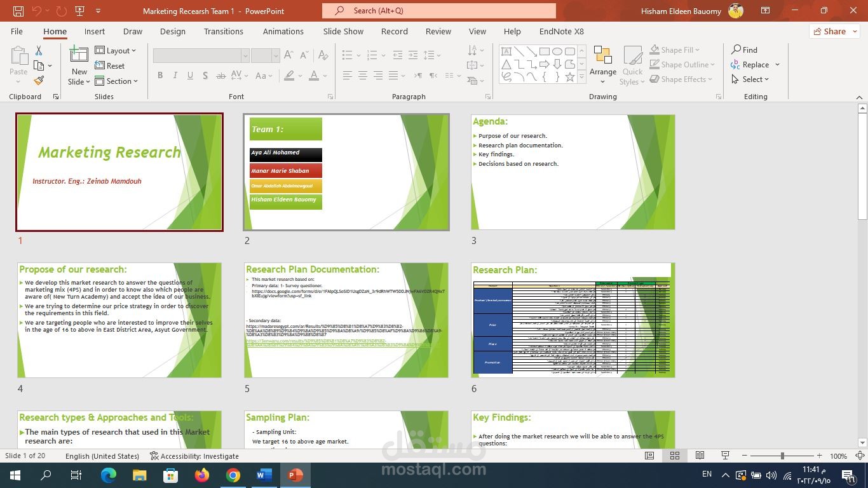This screenshot has width=868, height=488.
Task: Open the font name dropdown list
Action: pyautogui.click(x=245, y=56)
